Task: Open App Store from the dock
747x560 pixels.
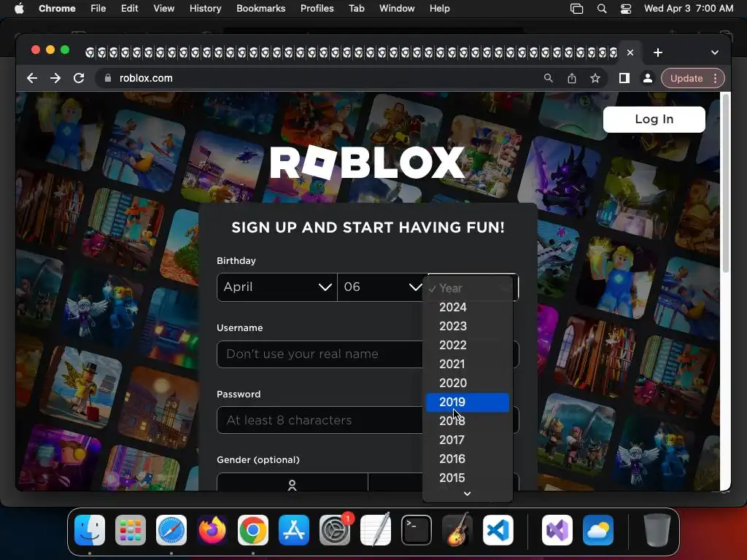Action: (x=294, y=530)
